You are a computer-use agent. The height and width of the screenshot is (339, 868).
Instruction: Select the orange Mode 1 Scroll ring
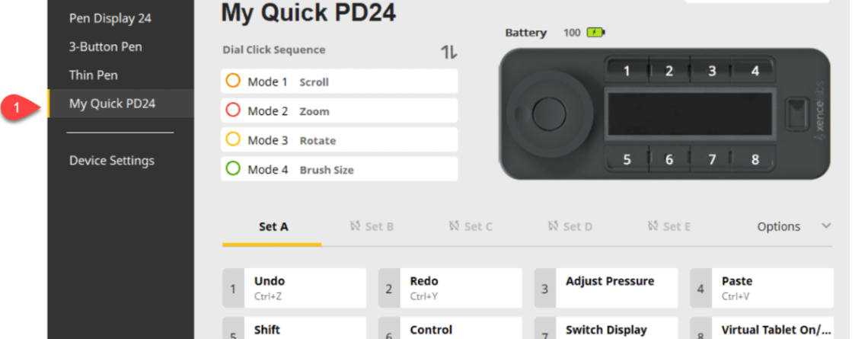tap(233, 82)
